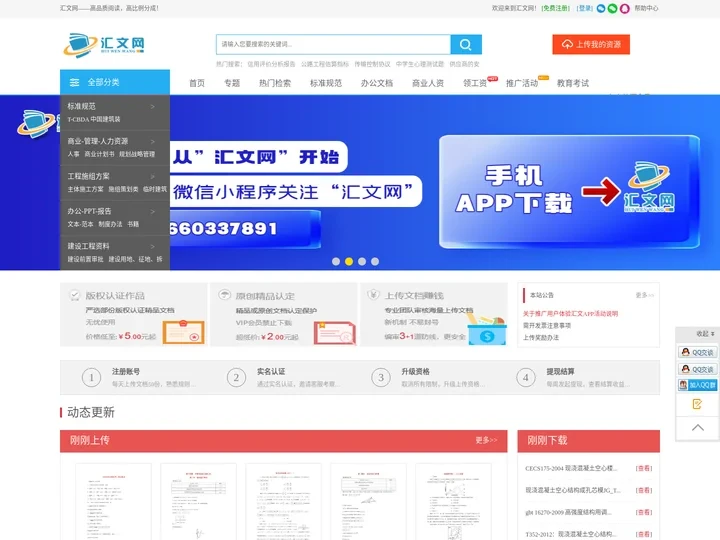Viewport: 720px width, 540px height.
Task: Focus the keyword search input field
Action: click(333, 45)
